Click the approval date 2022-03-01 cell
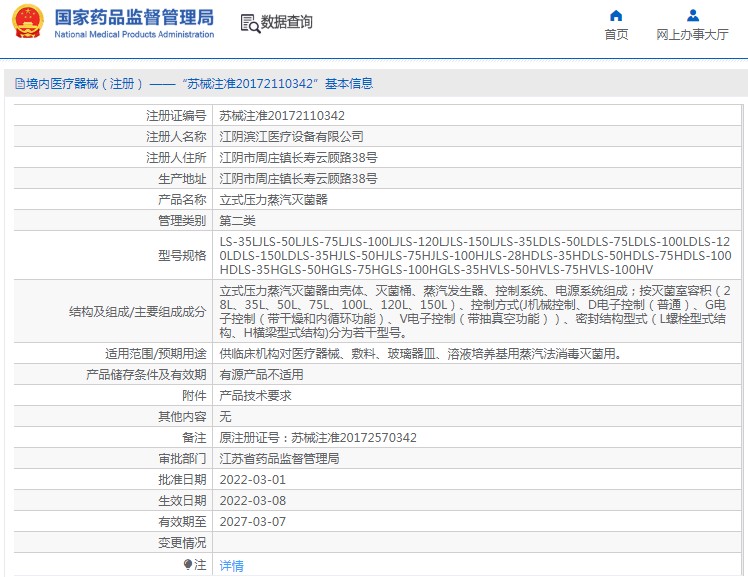 (x=477, y=479)
